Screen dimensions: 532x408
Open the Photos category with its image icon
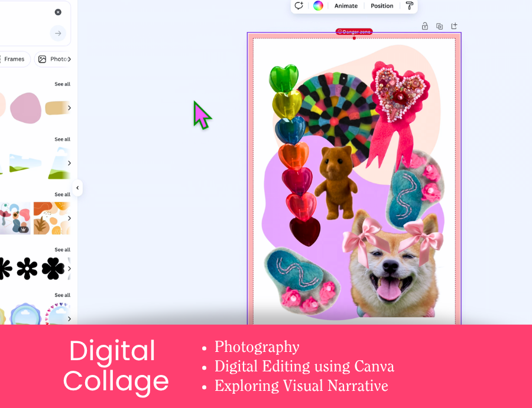[x=42, y=59]
